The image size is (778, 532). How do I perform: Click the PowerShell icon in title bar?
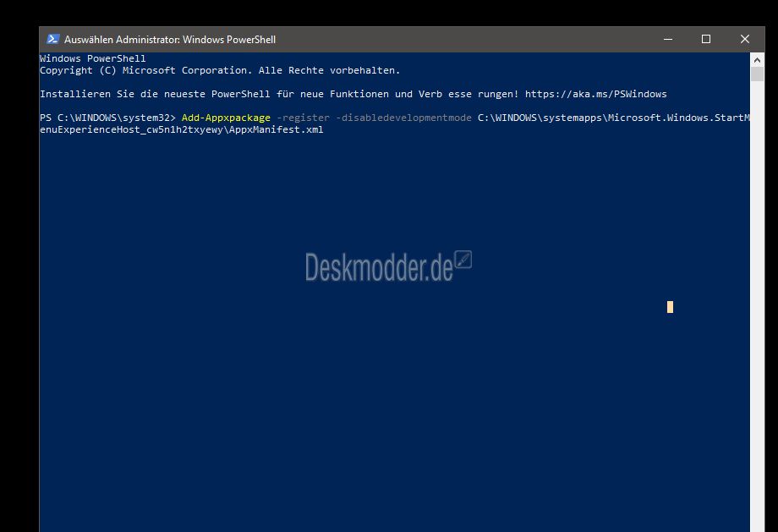52,39
